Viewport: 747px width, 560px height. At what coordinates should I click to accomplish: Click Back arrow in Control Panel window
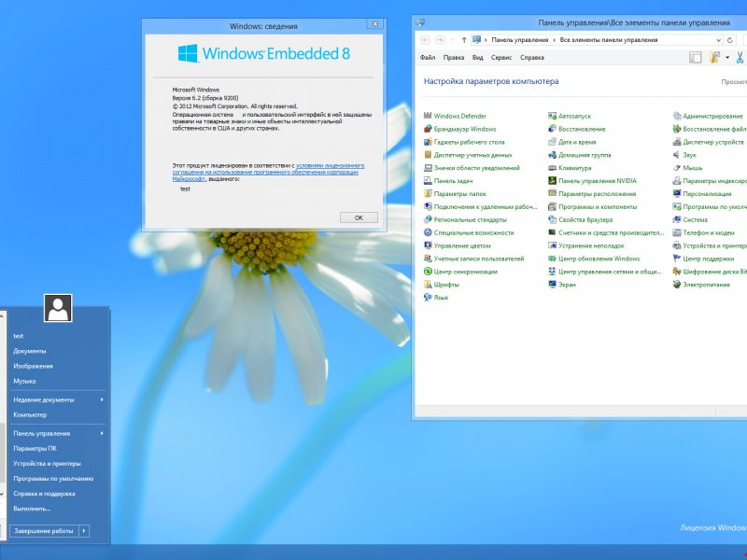click(425, 40)
